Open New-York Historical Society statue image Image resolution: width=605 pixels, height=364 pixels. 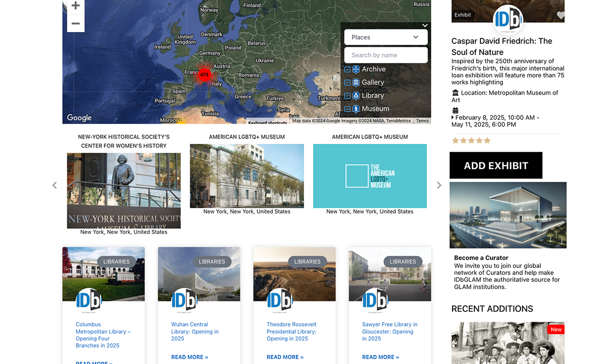point(124,190)
